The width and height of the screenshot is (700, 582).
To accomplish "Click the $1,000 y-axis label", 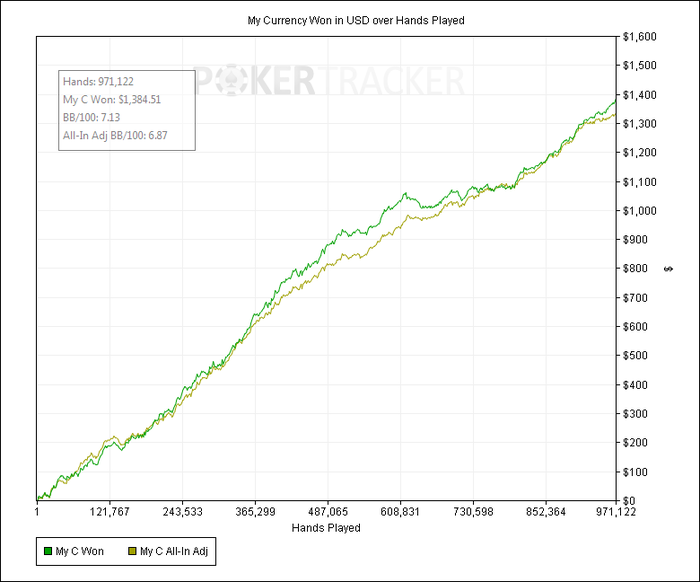I will point(639,211).
